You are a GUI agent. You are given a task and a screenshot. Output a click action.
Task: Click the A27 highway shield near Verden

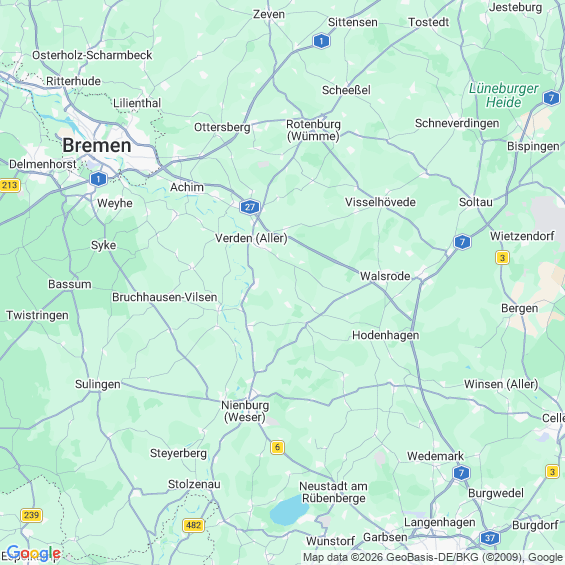[250, 207]
